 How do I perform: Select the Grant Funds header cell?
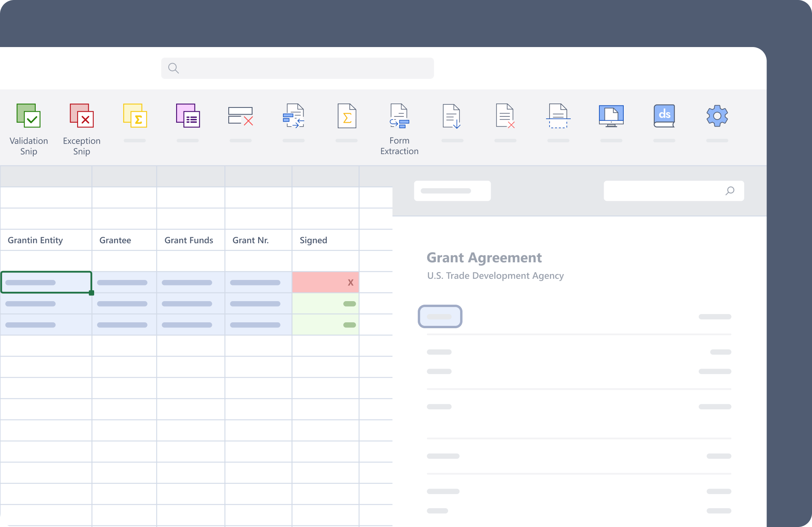tap(191, 240)
